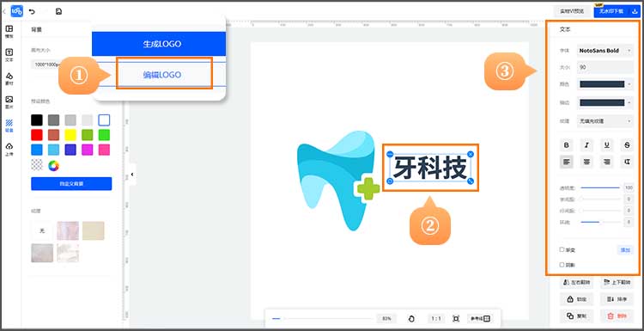Click the 环绕 curve slider
Image resolution: width=644 pixels, height=331 pixels.
tap(600, 222)
